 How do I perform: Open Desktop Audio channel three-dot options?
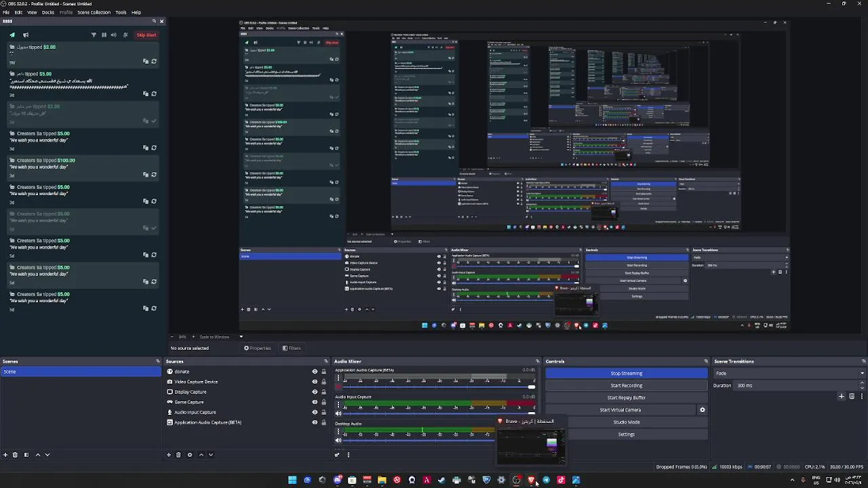(338, 432)
